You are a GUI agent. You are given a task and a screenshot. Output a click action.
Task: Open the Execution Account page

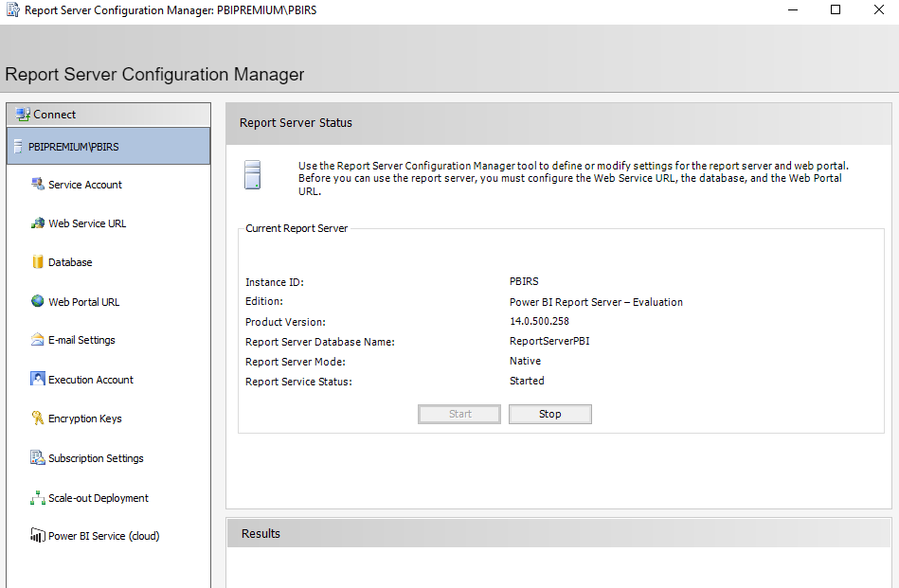pos(88,379)
